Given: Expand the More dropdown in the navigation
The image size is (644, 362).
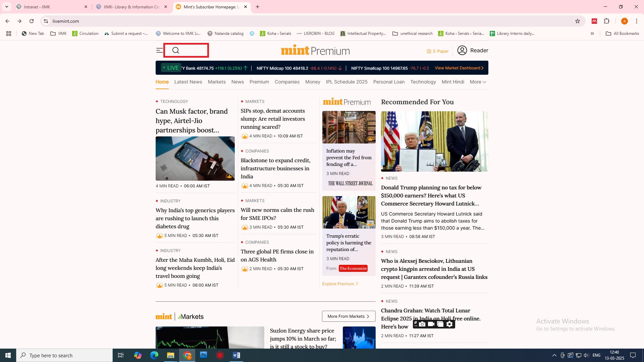Looking at the screenshot, I should (478, 82).
